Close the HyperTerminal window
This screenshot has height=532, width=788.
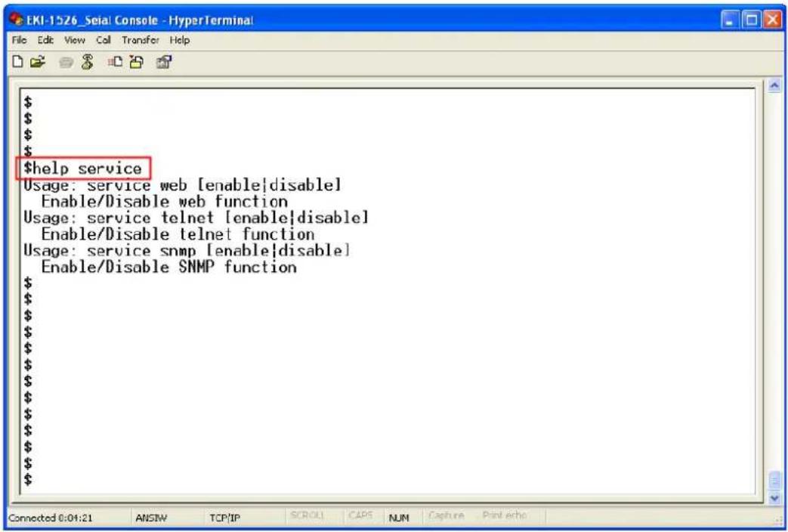point(772,20)
